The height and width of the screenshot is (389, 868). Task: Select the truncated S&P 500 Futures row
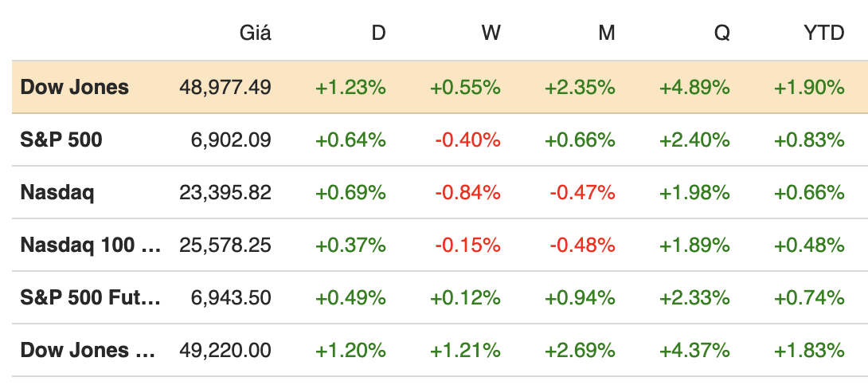(90, 298)
